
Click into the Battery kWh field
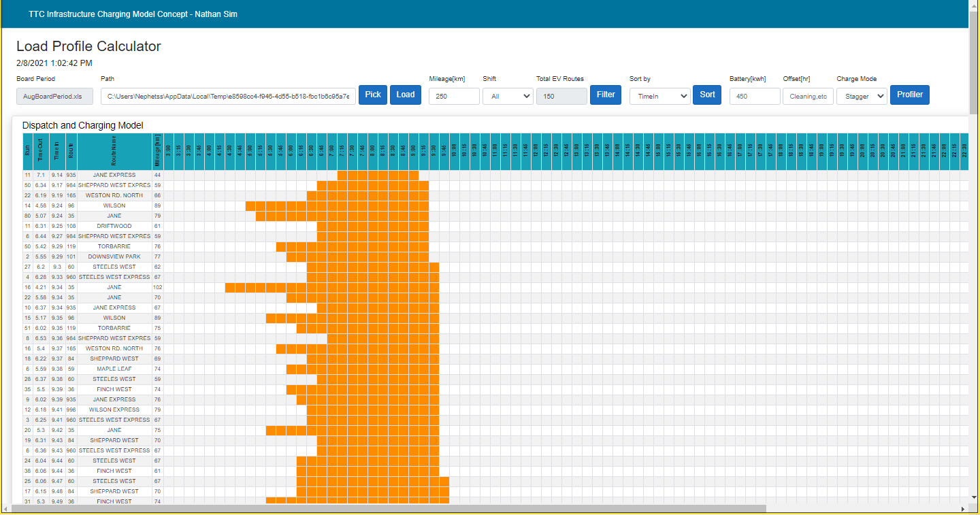[x=754, y=97]
